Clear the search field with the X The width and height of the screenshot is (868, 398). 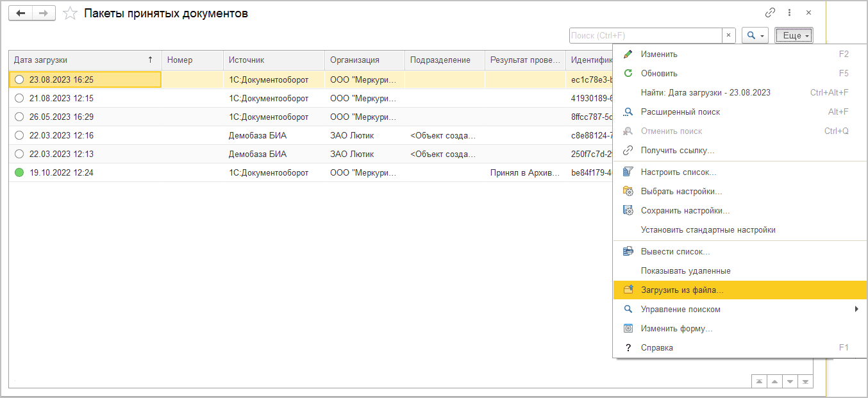pyautogui.click(x=729, y=36)
